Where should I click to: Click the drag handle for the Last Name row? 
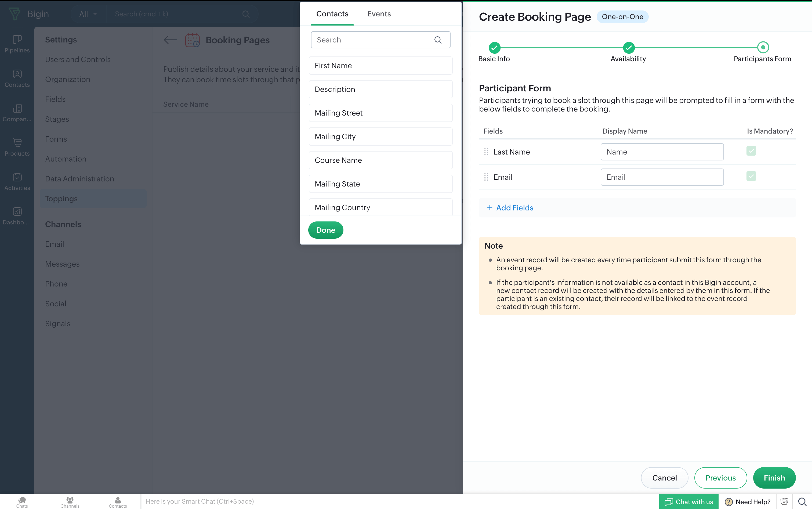(x=486, y=152)
